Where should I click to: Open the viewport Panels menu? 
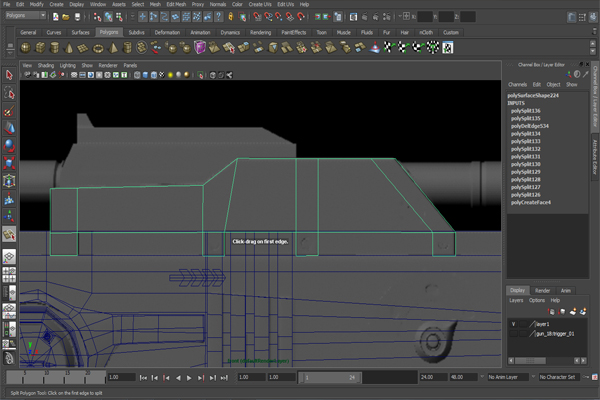point(130,65)
